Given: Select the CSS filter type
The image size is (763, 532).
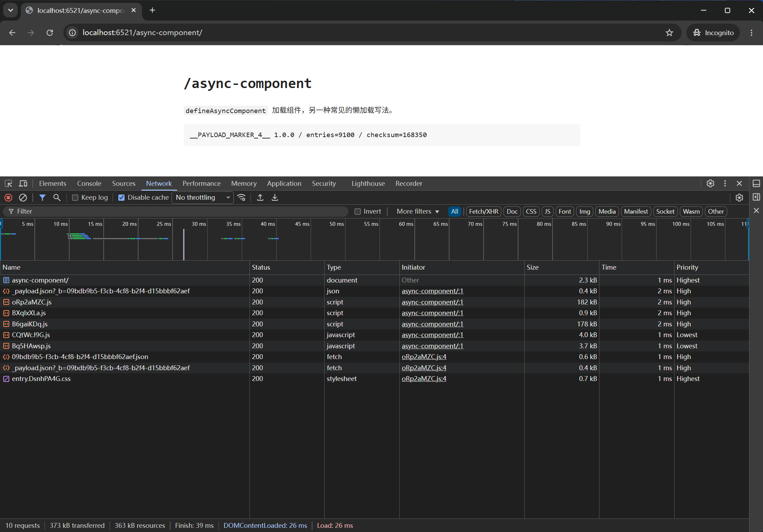Looking at the screenshot, I should [531, 212].
